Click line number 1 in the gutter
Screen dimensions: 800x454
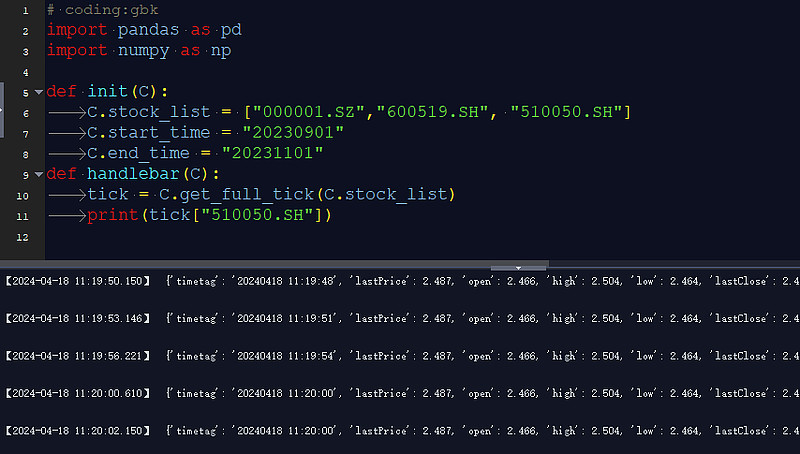pos(24,10)
